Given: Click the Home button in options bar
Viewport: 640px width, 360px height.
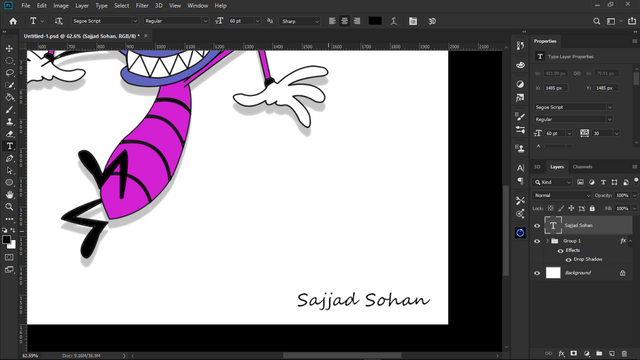Looking at the screenshot, I should [13, 21].
